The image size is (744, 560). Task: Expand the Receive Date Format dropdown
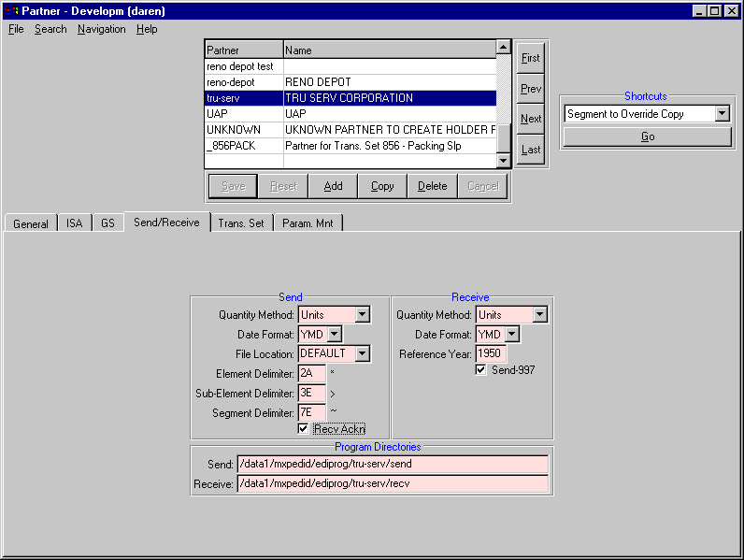coord(511,334)
